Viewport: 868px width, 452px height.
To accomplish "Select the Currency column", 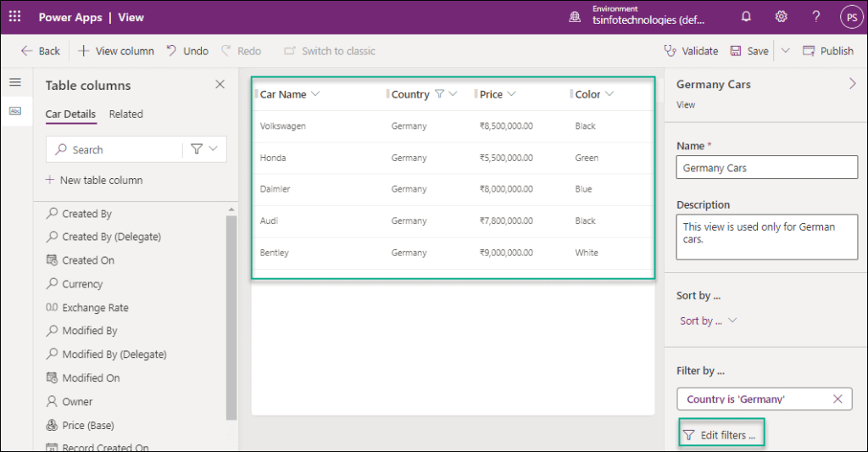I will click(x=75, y=283).
